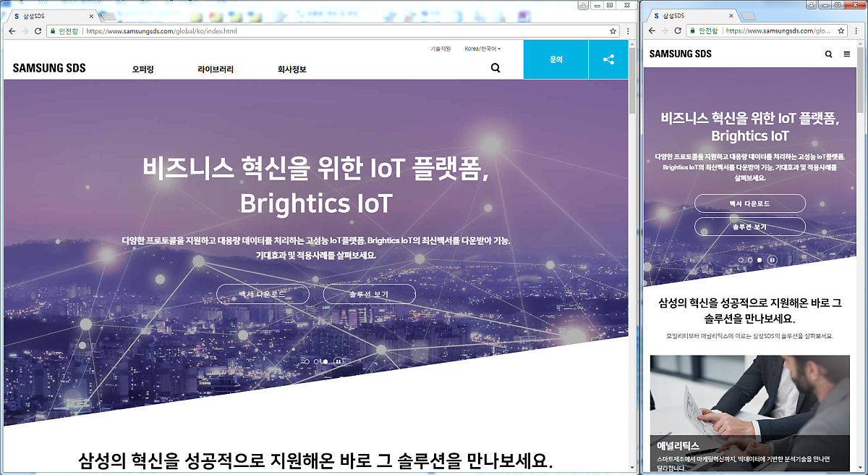The image size is (868, 475).
Task: Click the vertical scrollbar thumb in the right window
Action: click(861, 80)
